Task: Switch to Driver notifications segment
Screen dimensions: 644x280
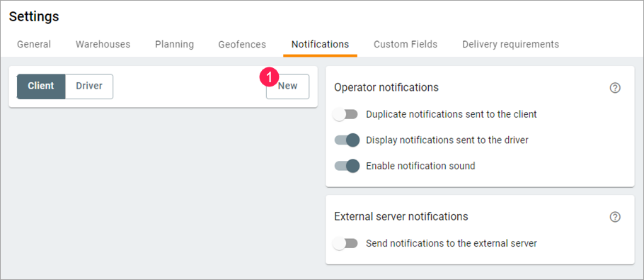Action: click(89, 86)
